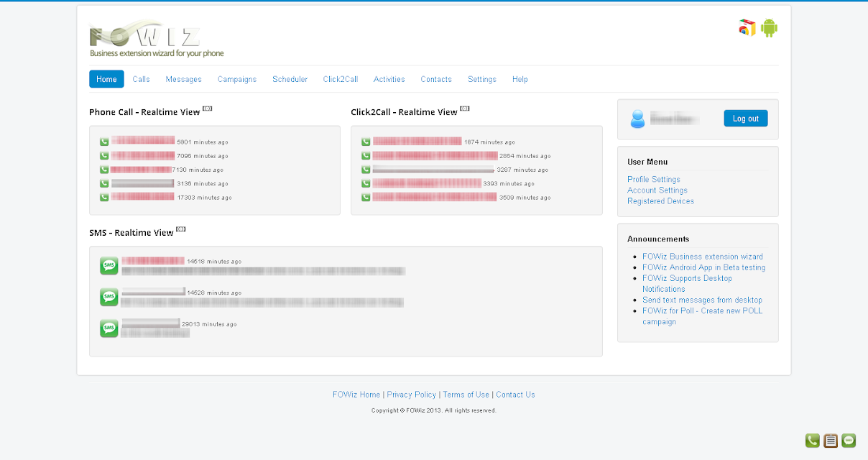Click phone icon of call 7130 minutes ago
868x460 pixels.
(x=104, y=170)
